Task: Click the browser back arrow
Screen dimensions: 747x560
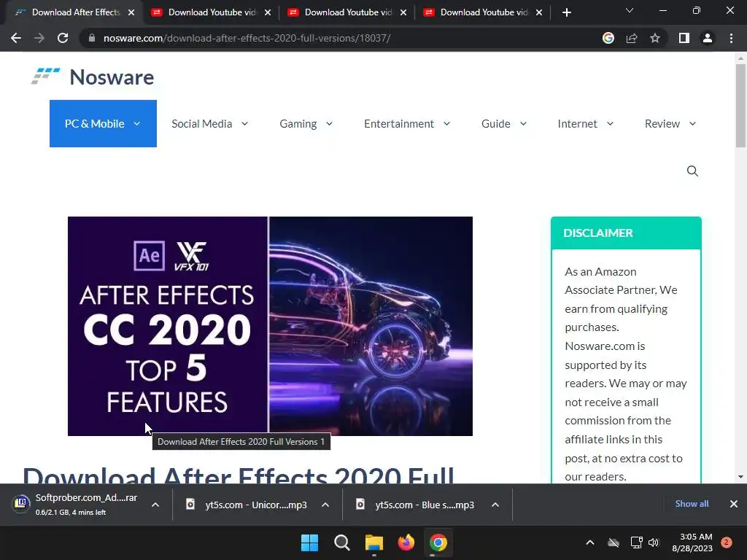Action: 16,38
